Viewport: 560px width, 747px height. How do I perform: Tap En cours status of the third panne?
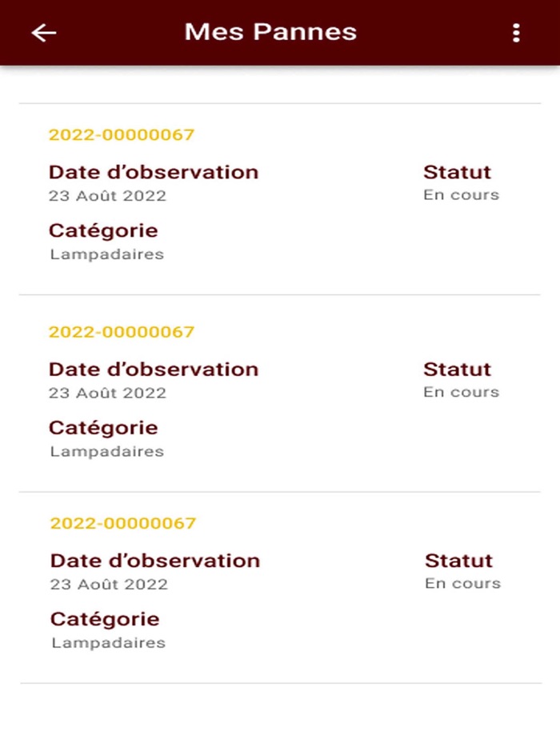coord(462,584)
